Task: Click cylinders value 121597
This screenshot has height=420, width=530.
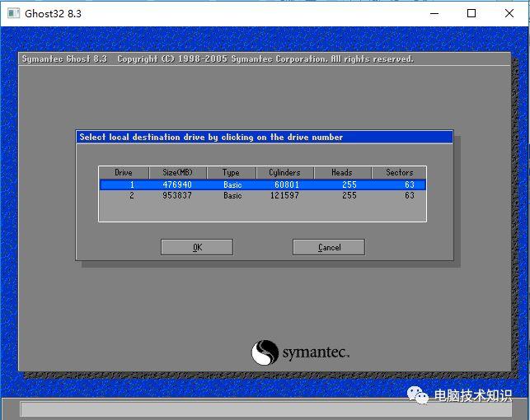Action: (284, 195)
